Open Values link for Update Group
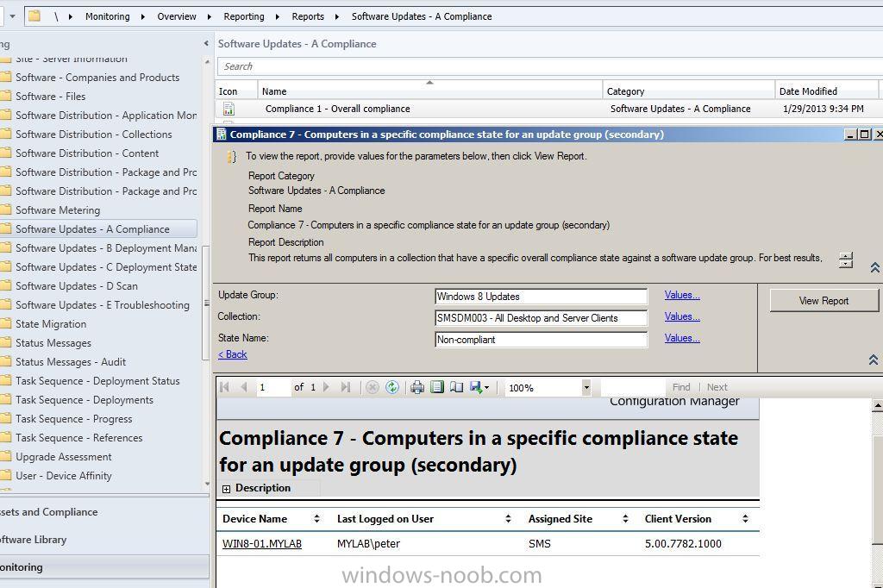The height and width of the screenshot is (588, 883). 682,295
